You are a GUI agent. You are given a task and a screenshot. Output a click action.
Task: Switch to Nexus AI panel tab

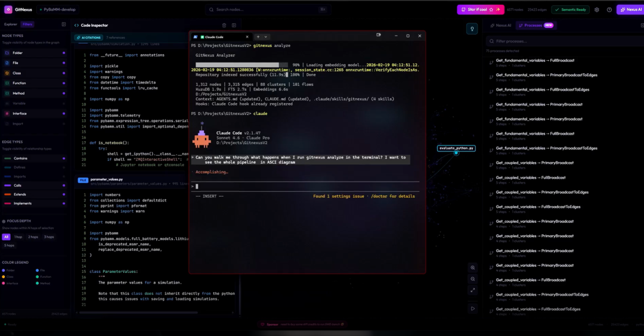pyautogui.click(x=501, y=26)
